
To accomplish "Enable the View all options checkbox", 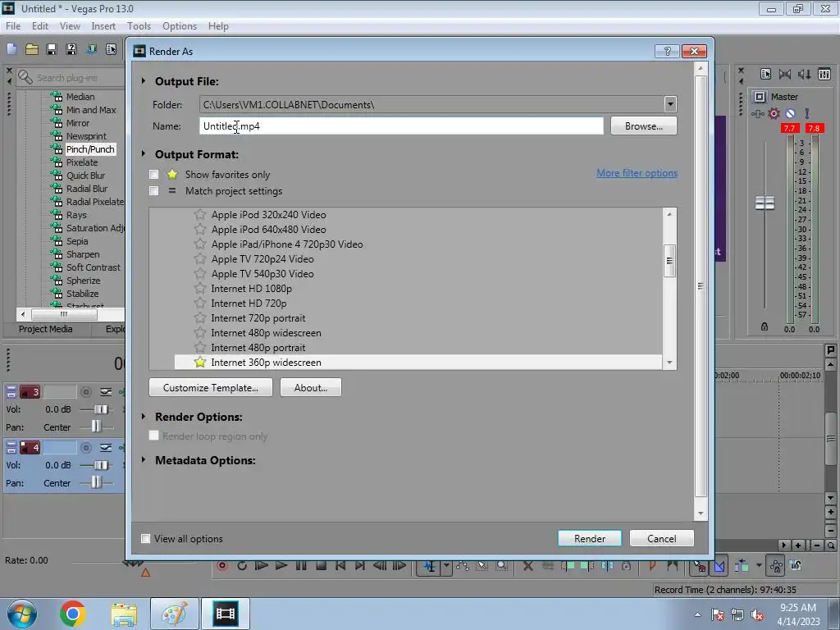I will 145,538.
